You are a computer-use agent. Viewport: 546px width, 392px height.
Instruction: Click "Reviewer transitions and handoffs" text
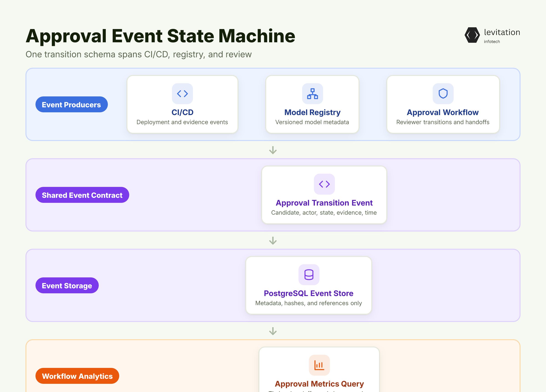pos(443,122)
